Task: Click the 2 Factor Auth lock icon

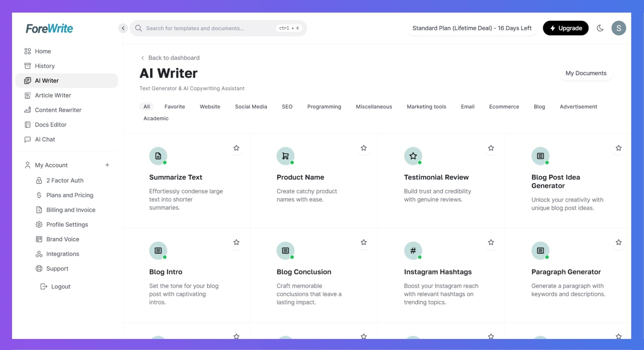Action: [x=39, y=180]
